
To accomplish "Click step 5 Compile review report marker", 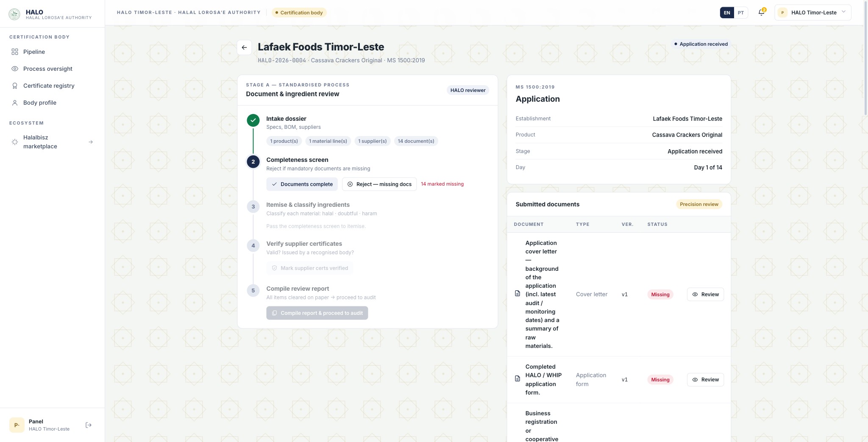I will [253, 290].
